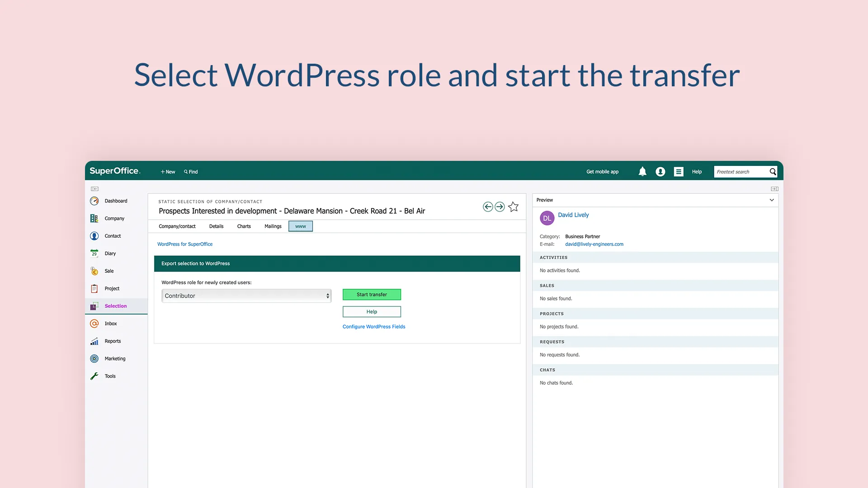Go back with the left arrow icon
Screen dimensions: 868x488
point(488,207)
